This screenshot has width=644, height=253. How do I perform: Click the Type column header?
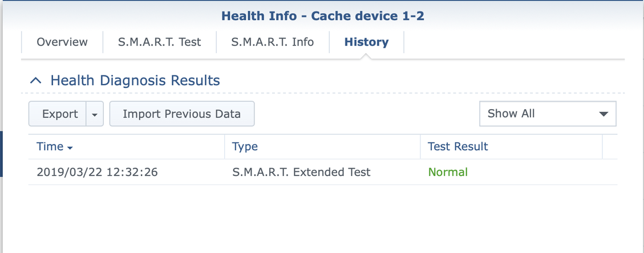point(245,147)
